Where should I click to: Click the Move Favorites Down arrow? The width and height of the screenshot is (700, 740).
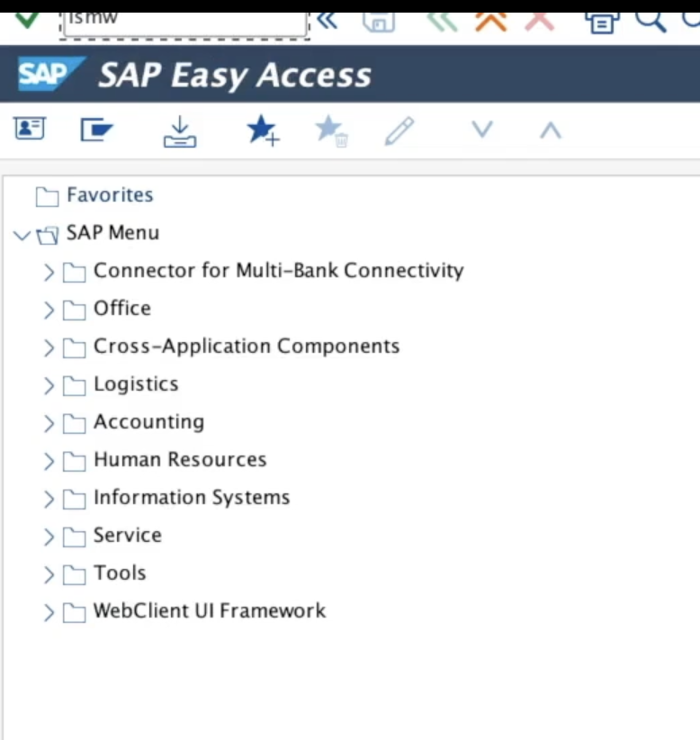pyautogui.click(x=483, y=131)
